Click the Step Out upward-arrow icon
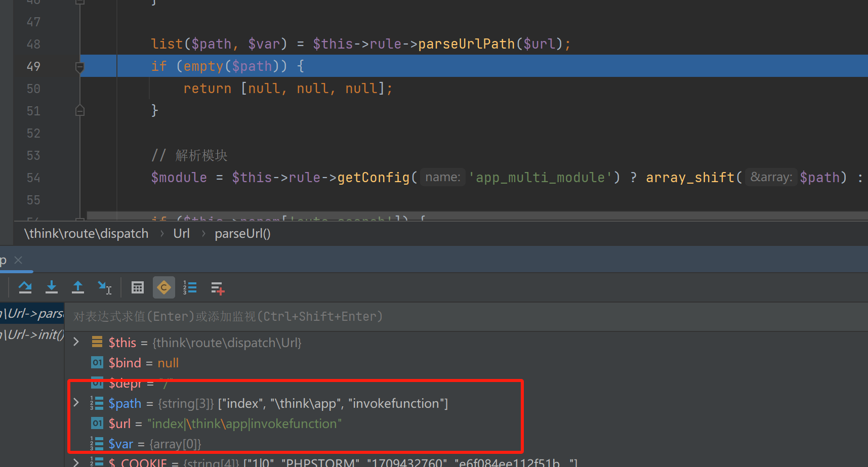Screen dimensions: 868x467 [78, 288]
